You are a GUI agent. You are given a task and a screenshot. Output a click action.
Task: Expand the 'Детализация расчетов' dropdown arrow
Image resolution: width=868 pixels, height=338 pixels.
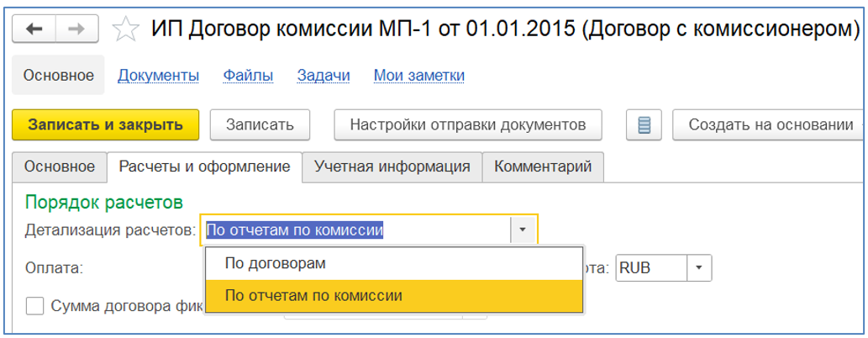[523, 230]
